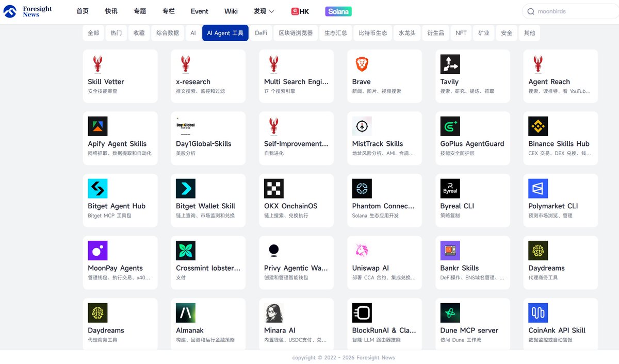
Task: Select the 综合数据 category tab
Action: (x=168, y=33)
